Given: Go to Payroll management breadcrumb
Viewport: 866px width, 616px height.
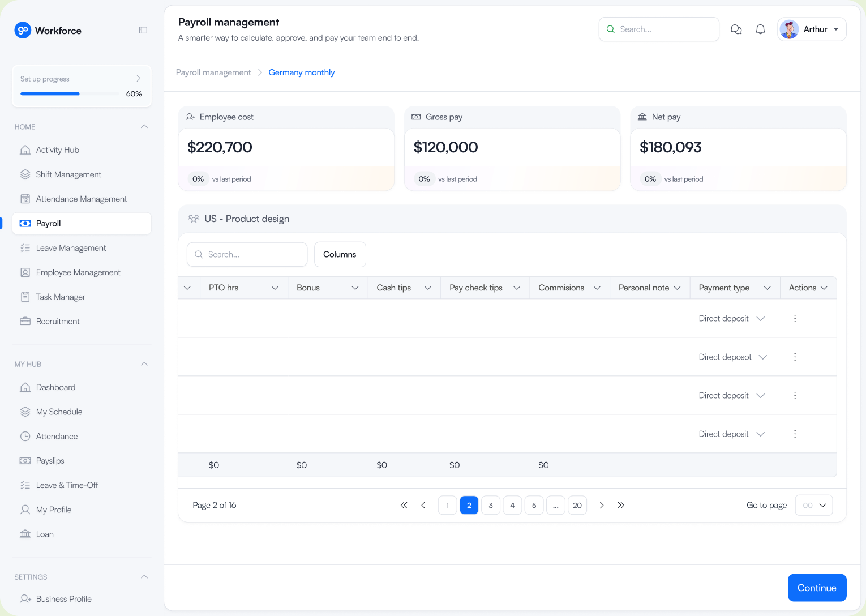Looking at the screenshot, I should [x=213, y=72].
